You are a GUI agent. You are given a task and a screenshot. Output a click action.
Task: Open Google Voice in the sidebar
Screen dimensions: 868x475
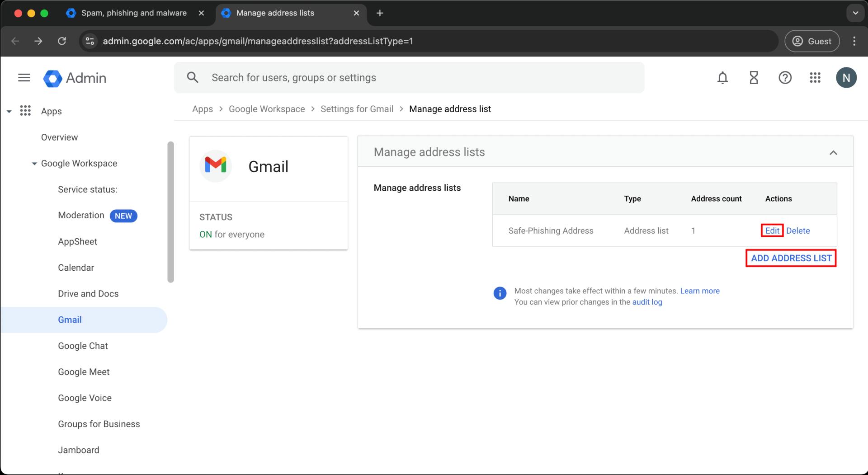pyautogui.click(x=85, y=398)
